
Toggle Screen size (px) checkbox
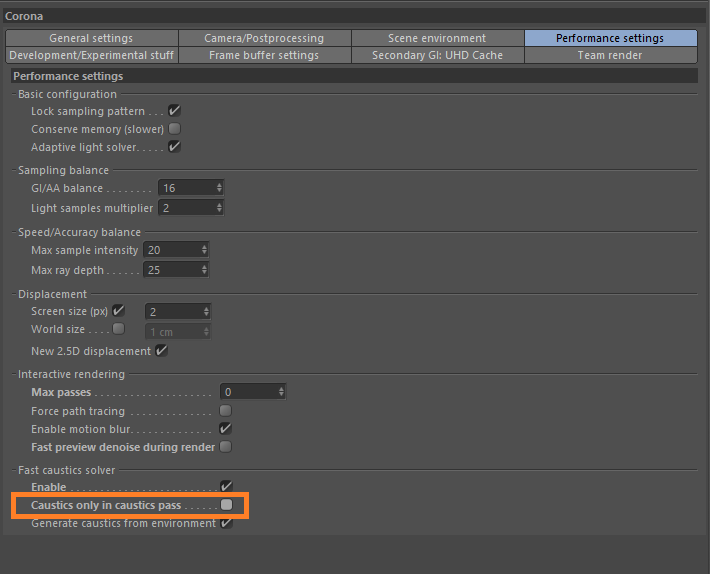[119, 311]
